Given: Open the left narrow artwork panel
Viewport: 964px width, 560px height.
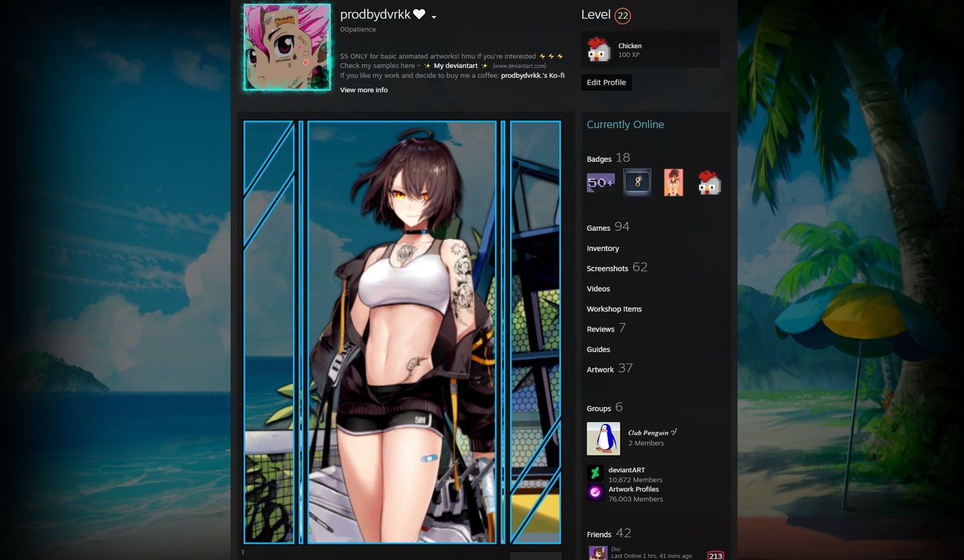Looking at the screenshot, I should pyautogui.click(x=269, y=332).
